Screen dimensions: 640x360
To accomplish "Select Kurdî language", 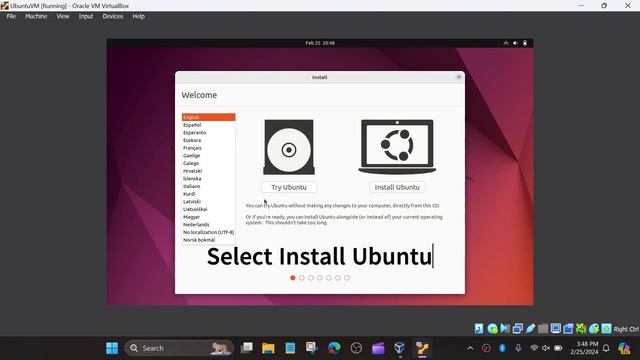I will point(209,194).
